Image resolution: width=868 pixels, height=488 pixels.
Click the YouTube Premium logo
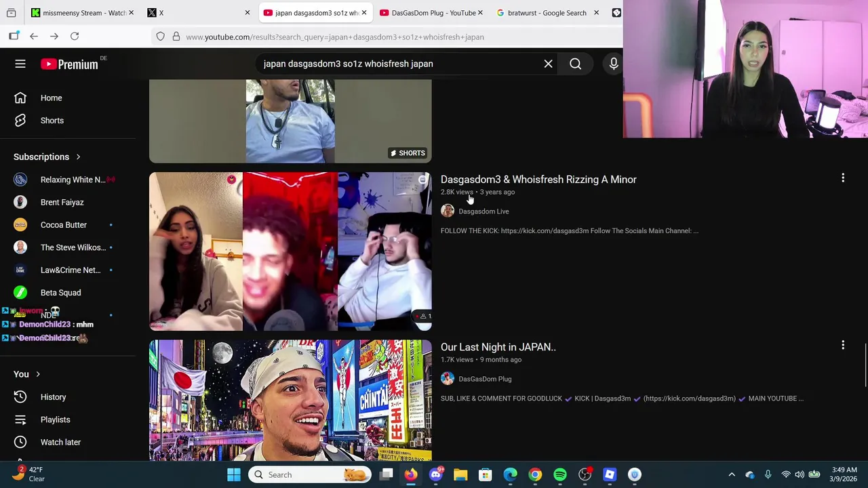(x=69, y=64)
